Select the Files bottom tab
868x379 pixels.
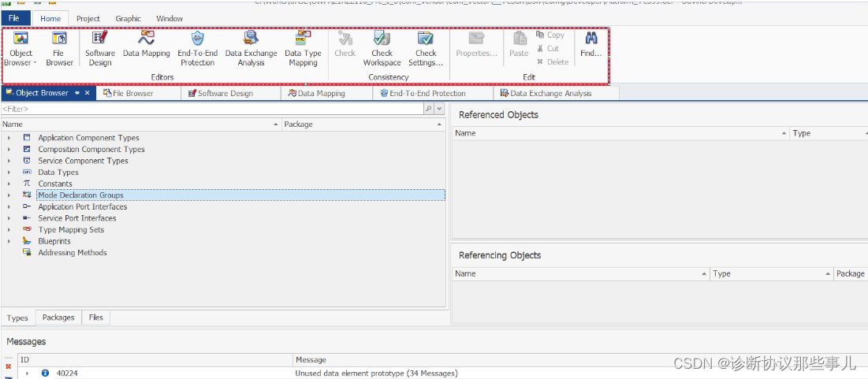pyautogui.click(x=95, y=318)
